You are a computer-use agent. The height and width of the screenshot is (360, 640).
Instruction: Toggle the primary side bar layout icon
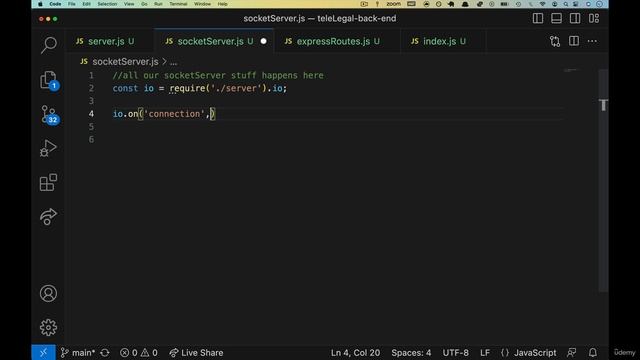coord(538,18)
